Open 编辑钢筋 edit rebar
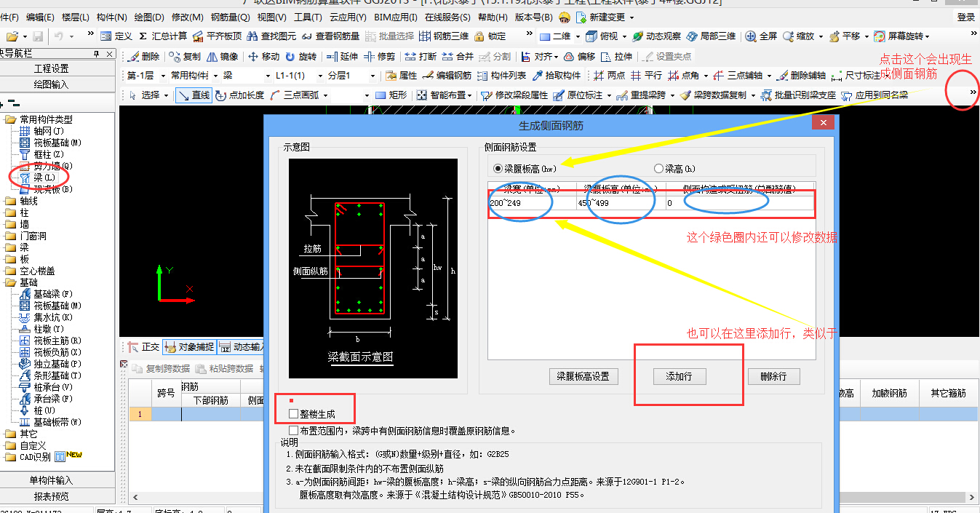980x513 pixels. pyautogui.click(x=447, y=75)
